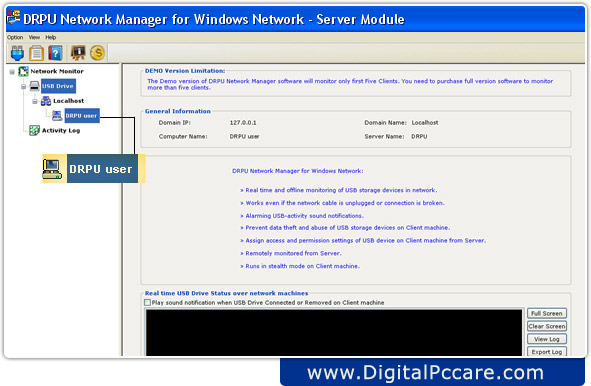This screenshot has height=386, width=591.
Task: Select Localhost tree node
Action: click(69, 101)
